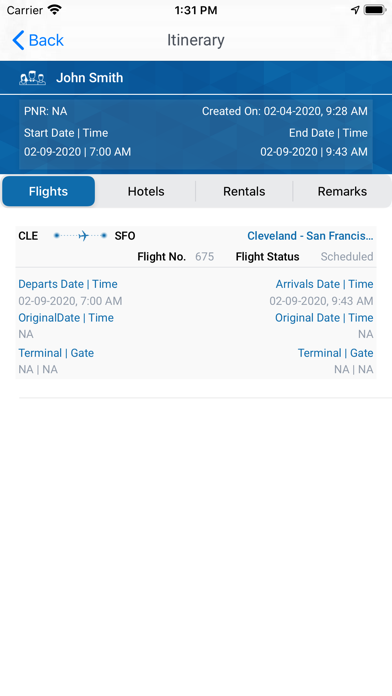This screenshot has height=696, width=392.
Task: Tap the CLE departure airport code
Action: [28, 236]
